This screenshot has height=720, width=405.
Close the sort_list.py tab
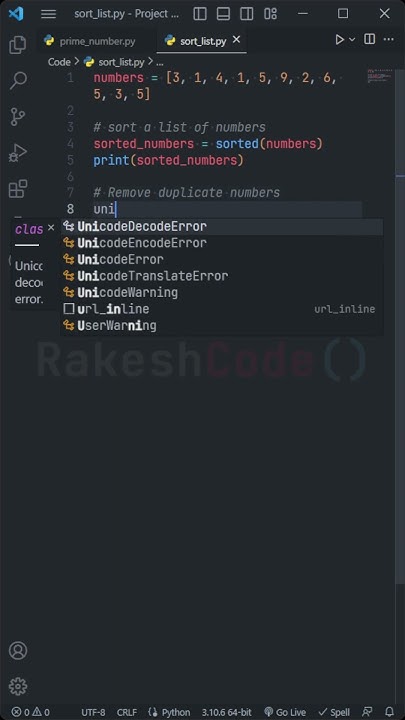pyautogui.click(x=236, y=40)
